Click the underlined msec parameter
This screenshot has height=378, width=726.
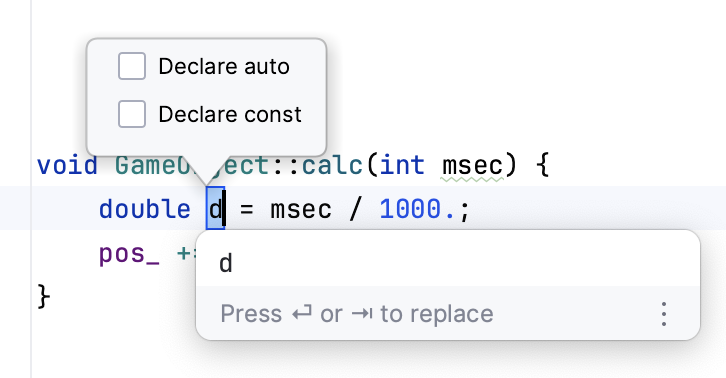click(x=472, y=166)
